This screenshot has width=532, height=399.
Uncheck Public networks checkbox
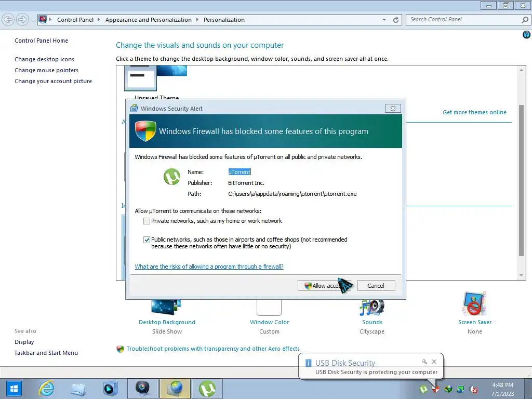coord(147,240)
